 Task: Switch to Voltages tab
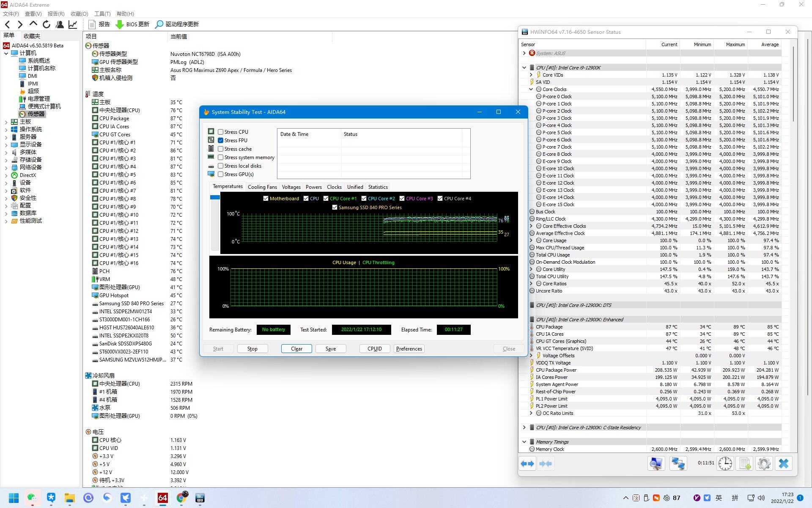[291, 187]
